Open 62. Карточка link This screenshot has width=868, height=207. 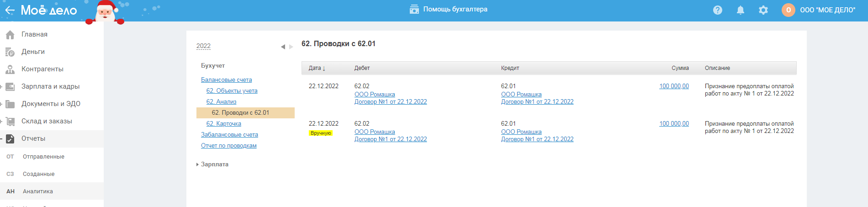[223, 124]
